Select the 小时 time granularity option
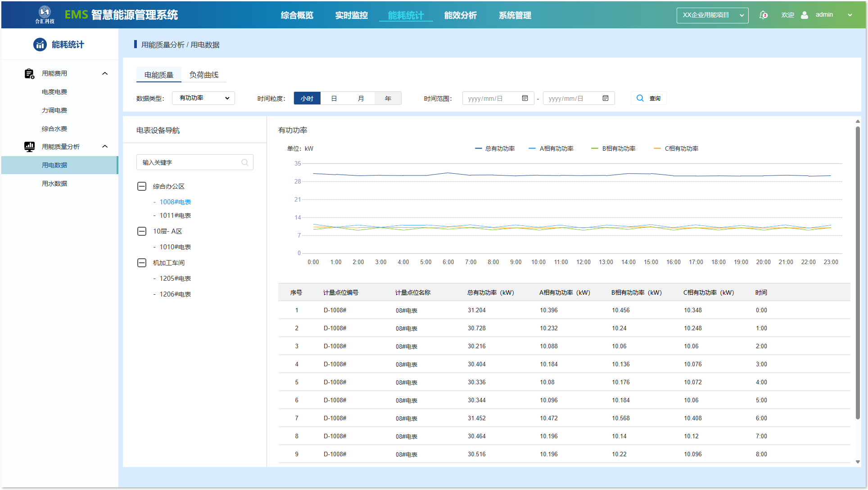The height and width of the screenshot is (490, 868). tap(307, 98)
